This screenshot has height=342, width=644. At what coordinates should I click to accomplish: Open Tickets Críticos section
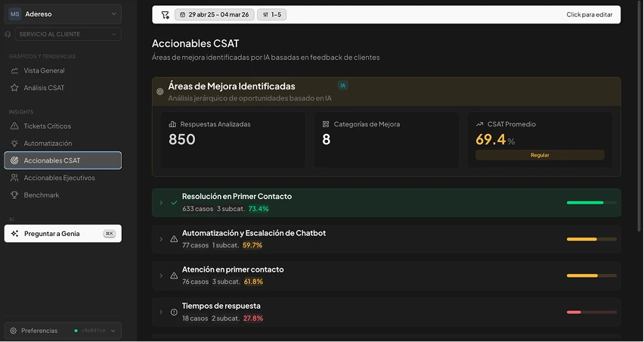pos(63,126)
